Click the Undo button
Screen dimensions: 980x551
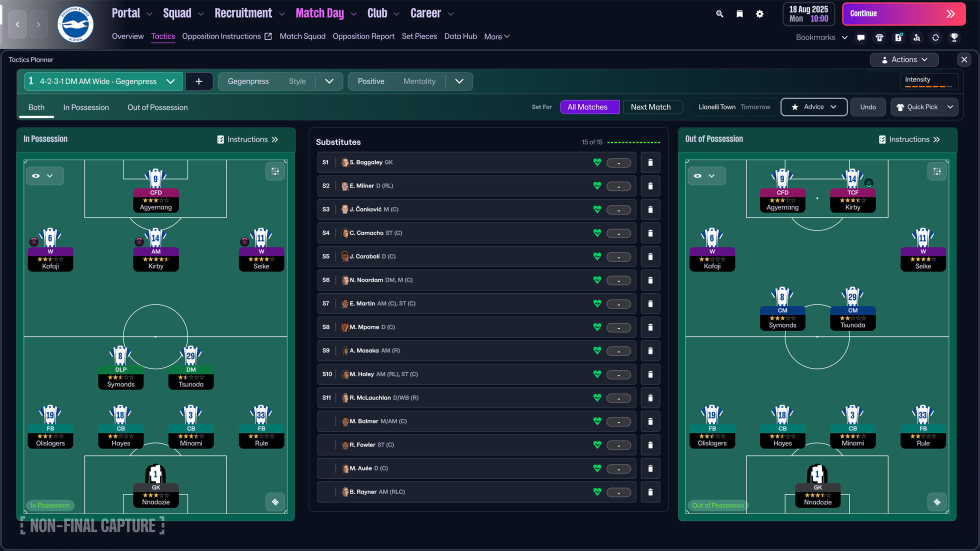(867, 107)
